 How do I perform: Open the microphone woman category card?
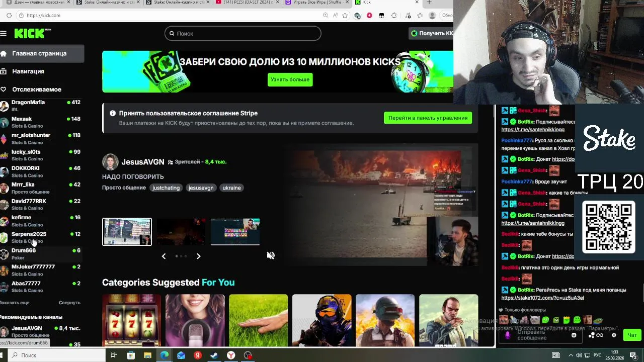(x=195, y=321)
